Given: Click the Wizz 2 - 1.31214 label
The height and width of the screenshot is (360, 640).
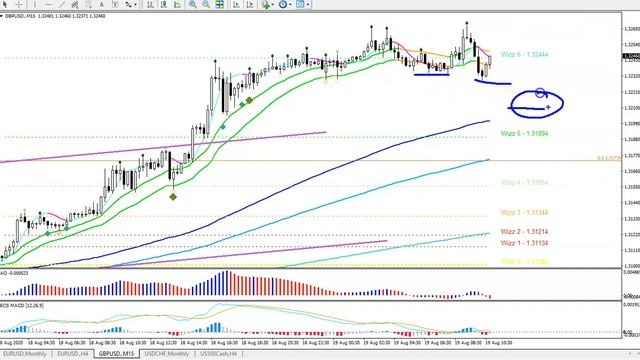Looking at the screenshot, I should click(x=524, y=231).
